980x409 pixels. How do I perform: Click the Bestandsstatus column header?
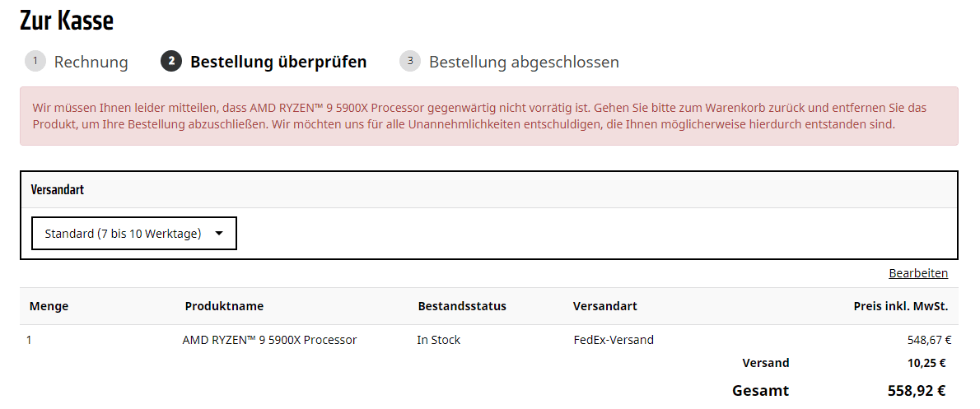coord(462,306)
